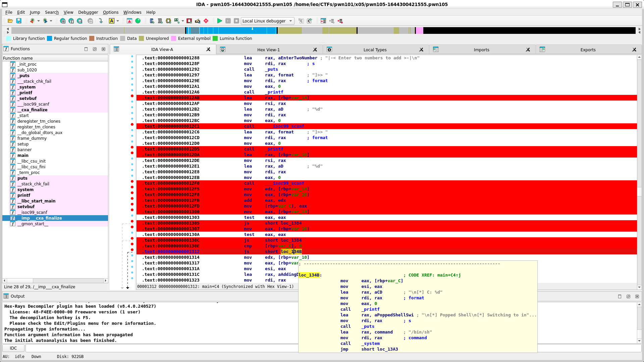644x362 pixels.
Task: Switch to the Imports tab
Action: (x=481, y=50)
